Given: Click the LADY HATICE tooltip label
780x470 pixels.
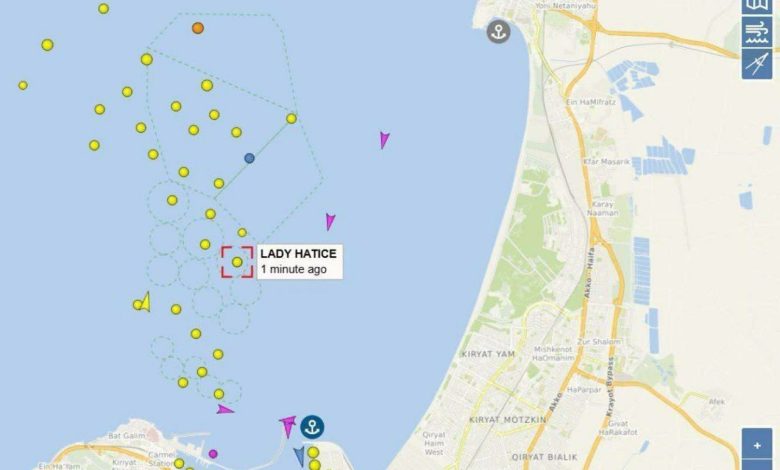Looking at the screenshot, I should (299, 262).
